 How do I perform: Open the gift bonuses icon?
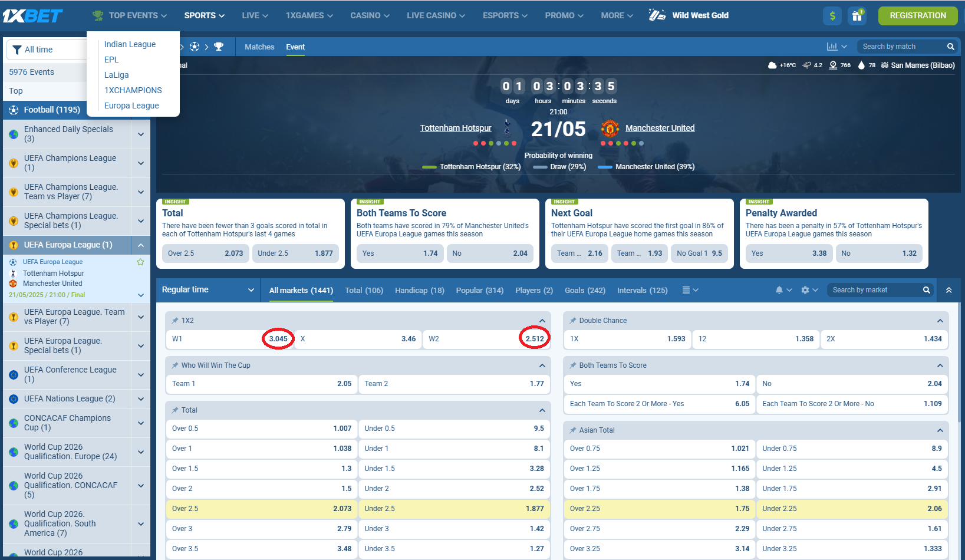point(857,16)
